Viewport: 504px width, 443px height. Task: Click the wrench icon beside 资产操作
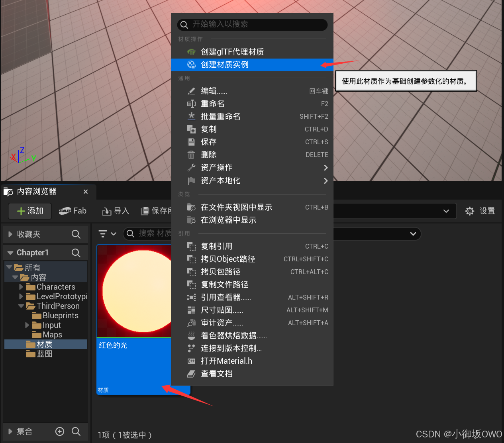click(192, 167)
